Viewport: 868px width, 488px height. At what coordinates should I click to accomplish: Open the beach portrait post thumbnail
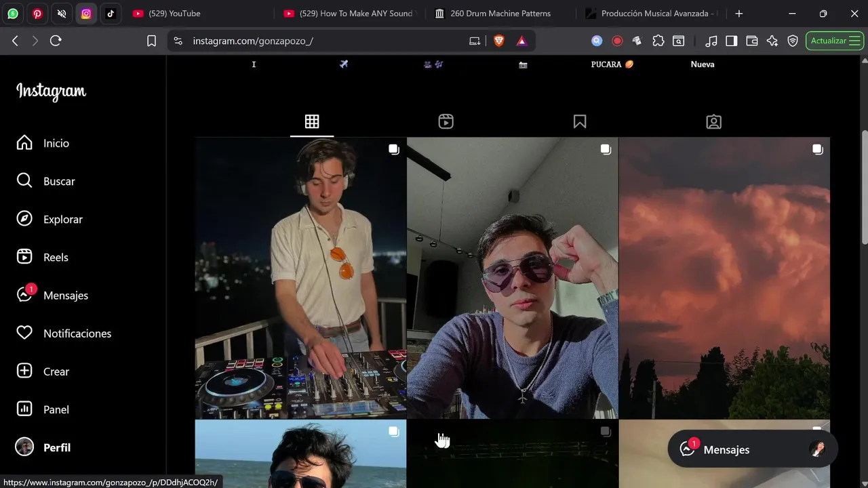(x=300, y=453)
